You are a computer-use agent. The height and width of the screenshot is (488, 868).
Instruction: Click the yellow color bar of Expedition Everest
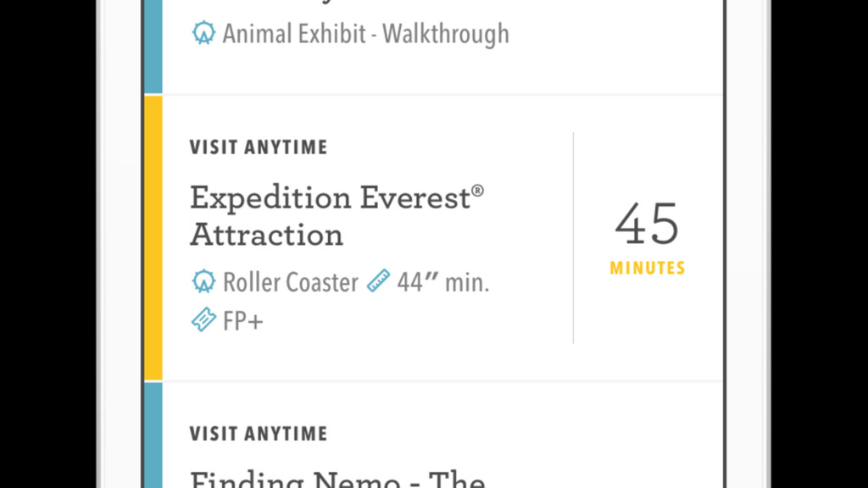[x=153, y=238]
